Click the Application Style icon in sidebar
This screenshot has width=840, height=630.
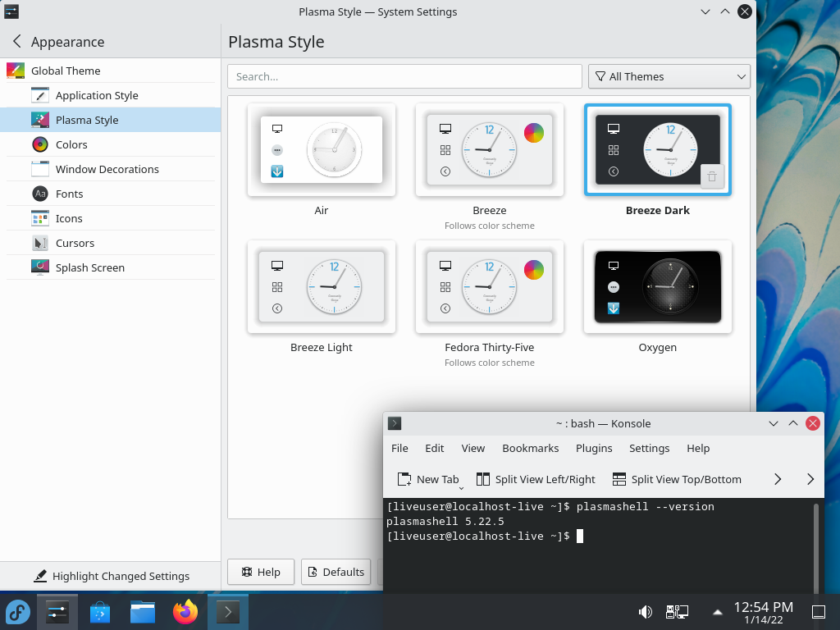point(40,95)
